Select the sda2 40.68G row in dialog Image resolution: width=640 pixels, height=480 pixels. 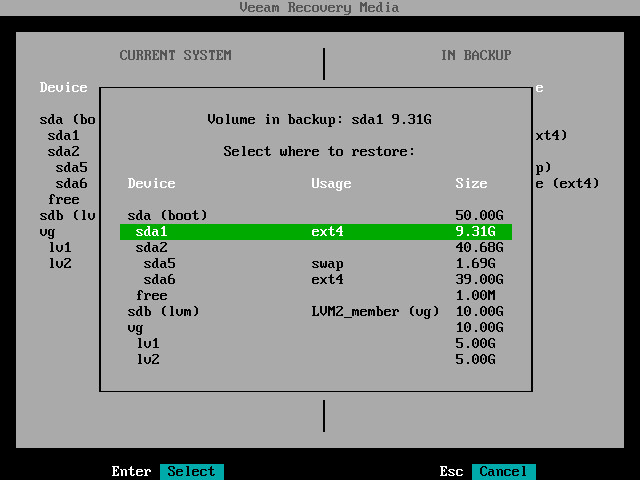click(316, 247)
